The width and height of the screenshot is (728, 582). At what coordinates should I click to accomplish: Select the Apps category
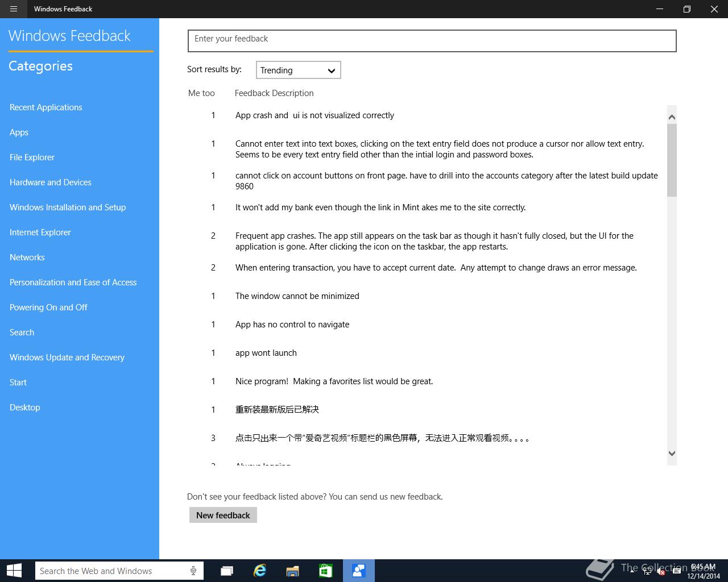pyautogui.click(x=19, y=132)
